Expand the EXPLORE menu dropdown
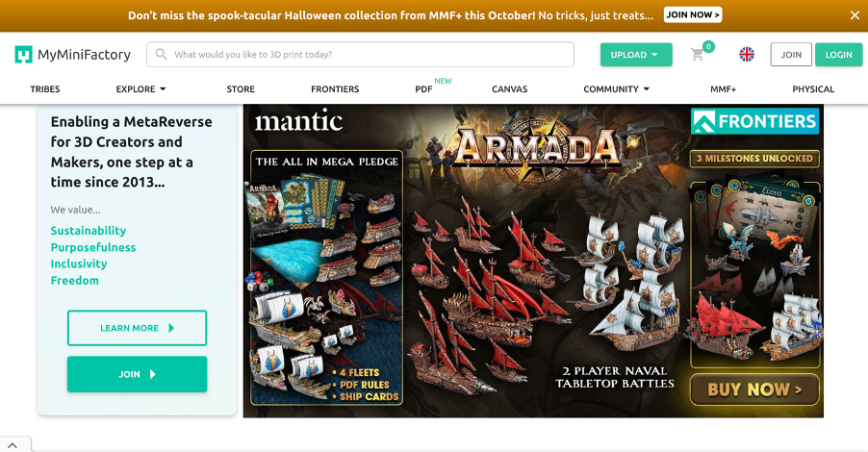The width and height of the screenshot is (868, 452). [140, 89]
